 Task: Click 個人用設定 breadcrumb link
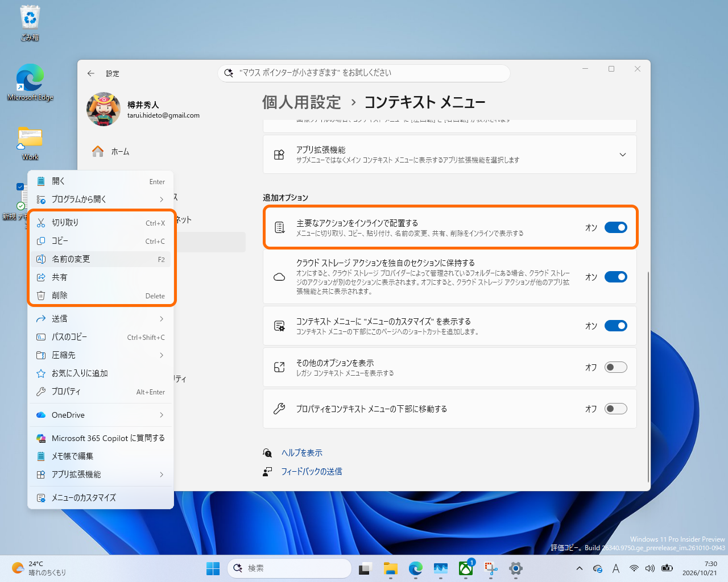pyautogui.click(x=301, y=102)
